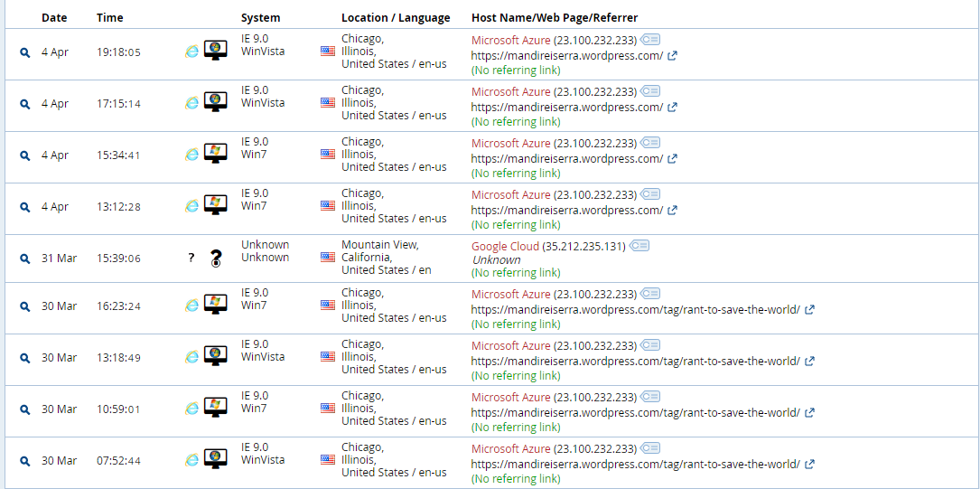
Task: Click magnifier icon for 30 Mar 07:52:44
Action: point(25,461)
